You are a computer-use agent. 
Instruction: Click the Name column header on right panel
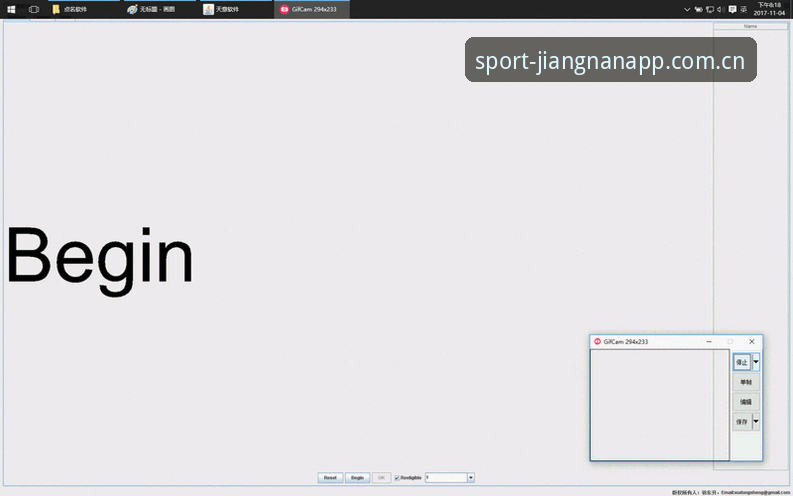(751, 26)
